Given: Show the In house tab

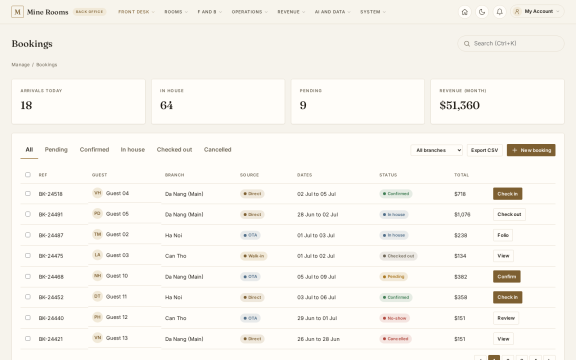Looking at the screenshot, I should (x=133, y=150).
